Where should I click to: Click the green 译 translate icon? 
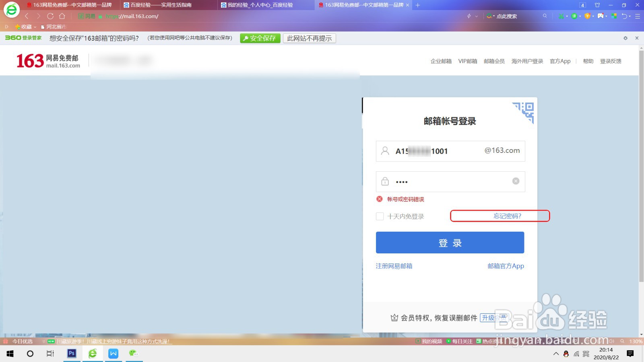click(574, 16)
